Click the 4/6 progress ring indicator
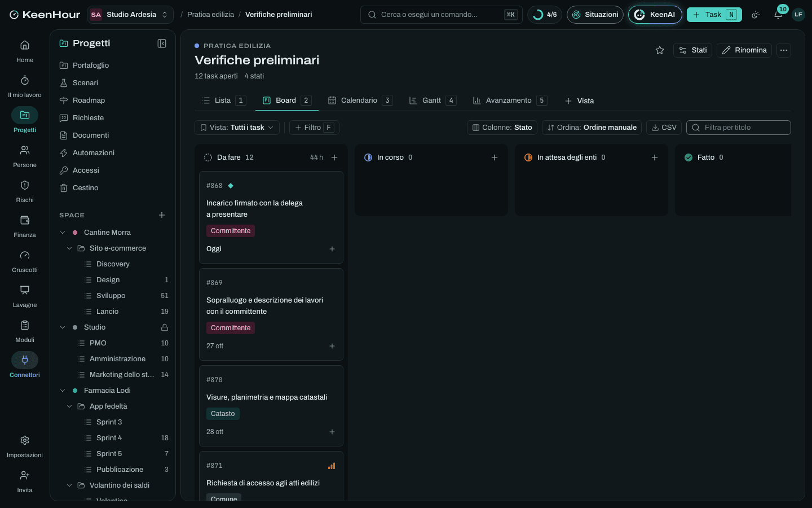The image size is (812, 508). [x=545, y=15]
